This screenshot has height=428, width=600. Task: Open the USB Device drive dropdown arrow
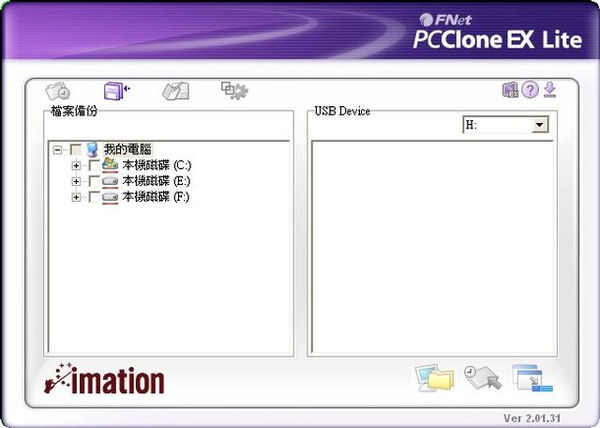(540, 125)
